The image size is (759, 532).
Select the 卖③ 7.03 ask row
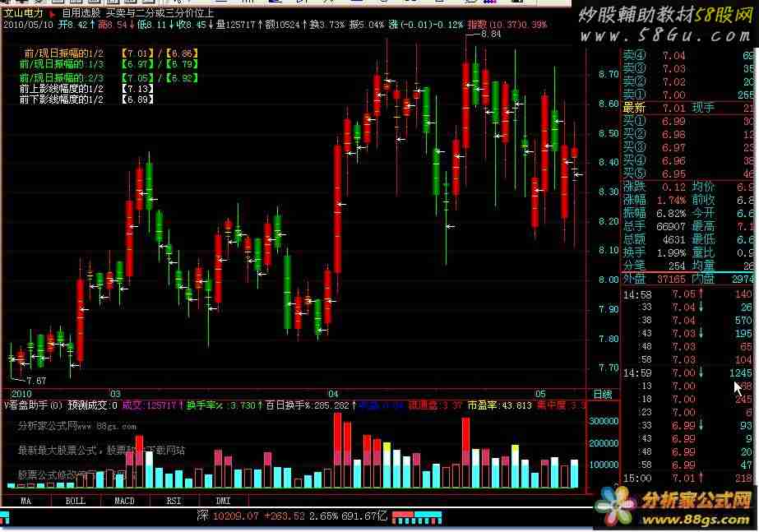[x=688, y=69]
